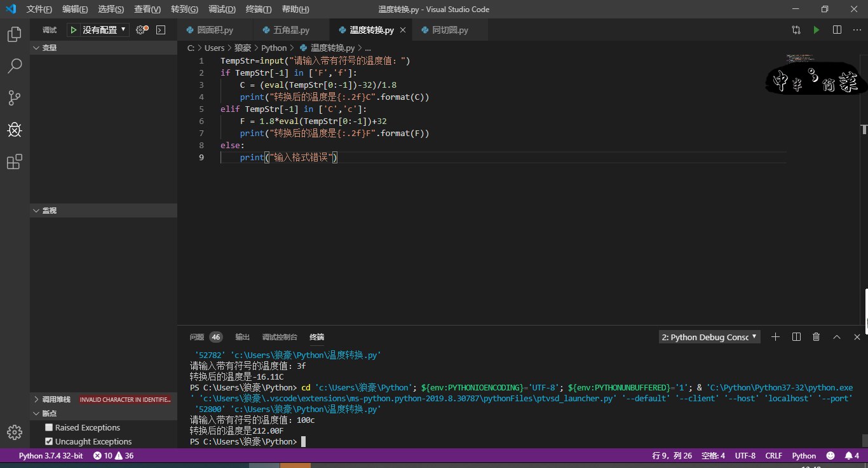The image size is (868, 468).
Task: Open the 编辑(E) menu
Action: point(75,9)
